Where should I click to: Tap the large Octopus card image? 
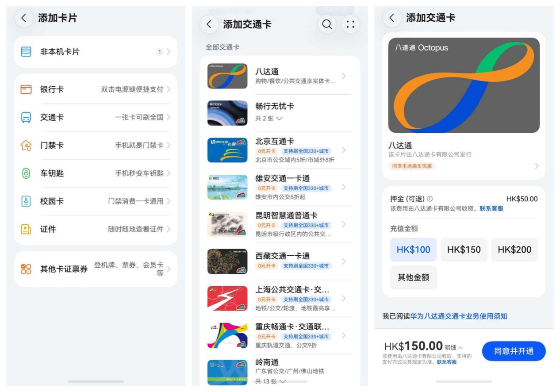[464, 85]
